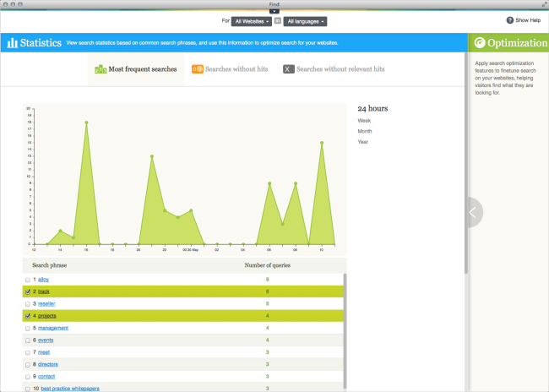
Task: Uncheck the checkbox for the 'track' phrase
Action: tap(28, 291)
